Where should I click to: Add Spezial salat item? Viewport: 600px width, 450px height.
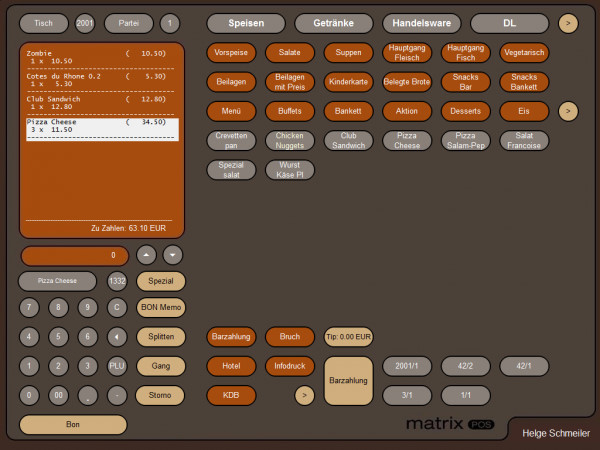(x=231, y=170)
